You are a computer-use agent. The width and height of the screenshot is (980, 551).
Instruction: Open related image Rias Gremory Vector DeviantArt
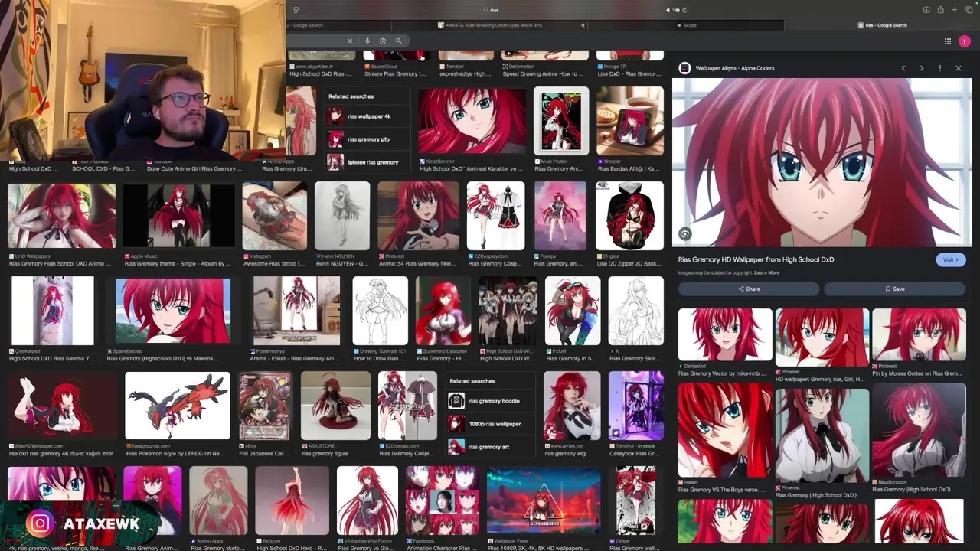(725, 335)
